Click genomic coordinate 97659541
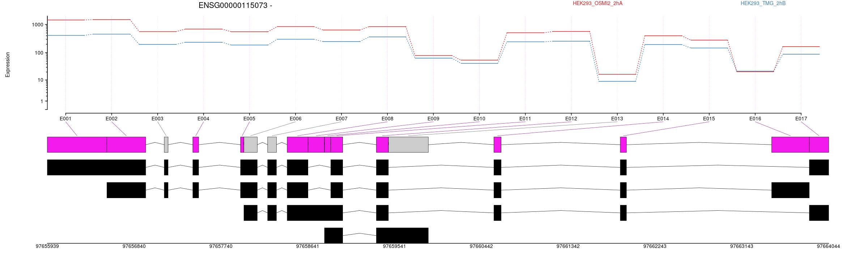Viewport: 868px width, 253px height. [395, 246]
